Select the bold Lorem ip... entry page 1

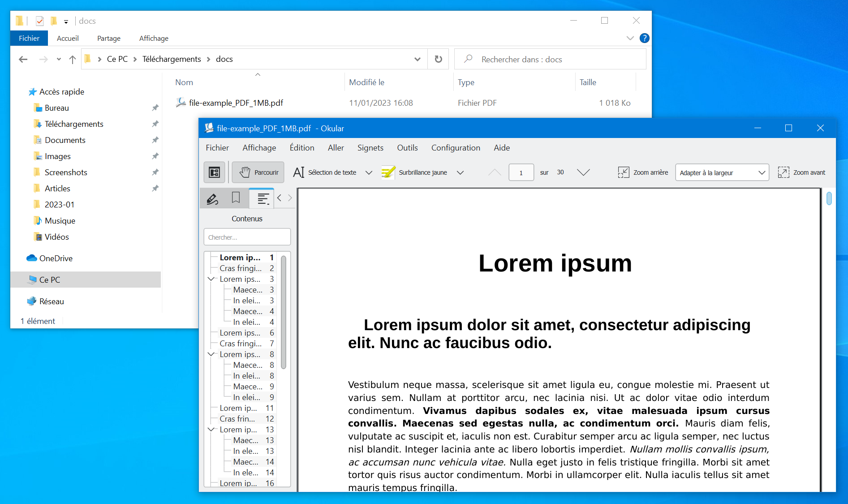tap(246, 258)
